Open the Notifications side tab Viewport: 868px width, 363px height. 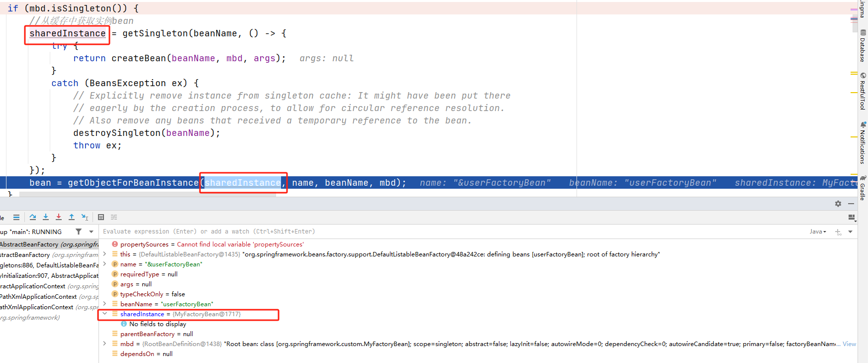(x=863, y=143)
